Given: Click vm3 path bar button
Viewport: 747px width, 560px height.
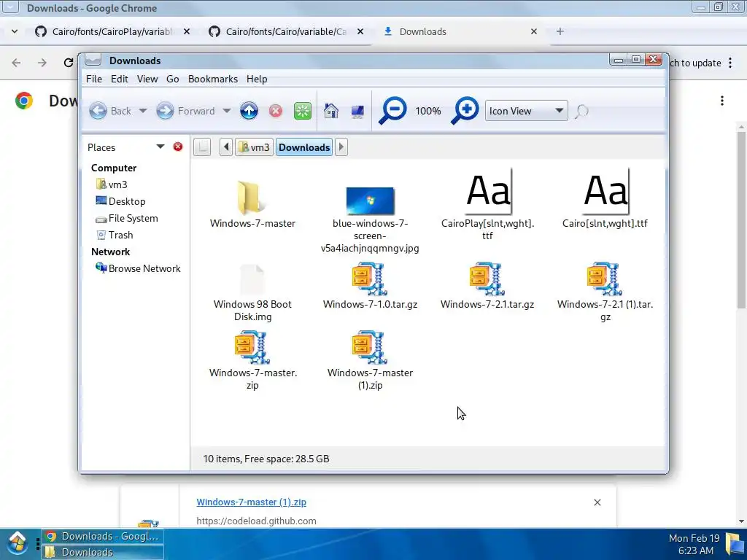Looking at the screenshot, I should click(255, 147).
